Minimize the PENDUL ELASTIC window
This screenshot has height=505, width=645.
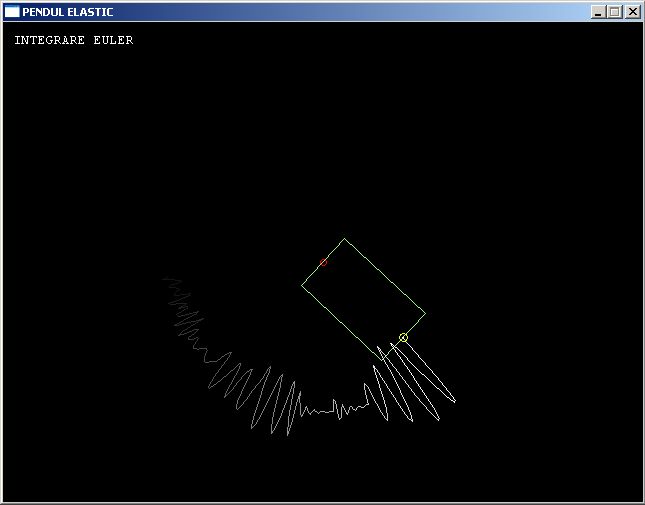pyautogui.click(x=599, y=12)
